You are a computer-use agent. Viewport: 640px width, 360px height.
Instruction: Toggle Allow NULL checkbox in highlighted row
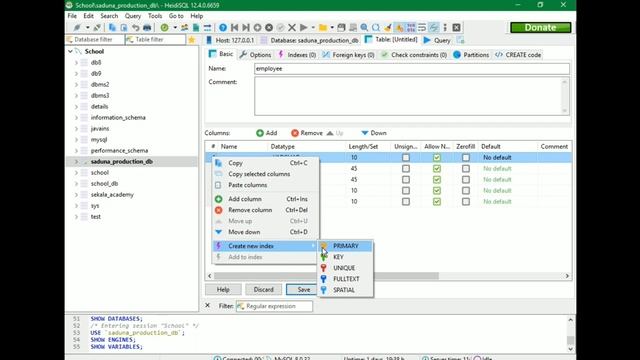click(437, 158)
